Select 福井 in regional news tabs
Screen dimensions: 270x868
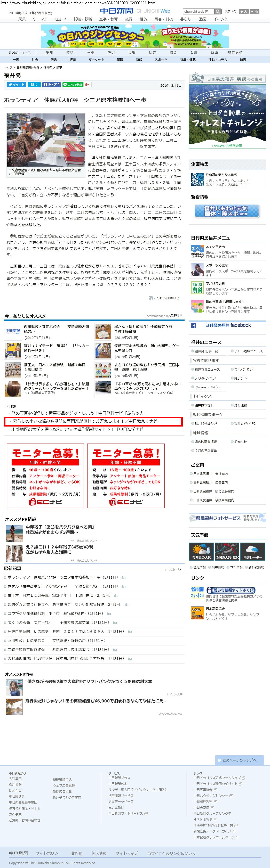coord(152,53)
